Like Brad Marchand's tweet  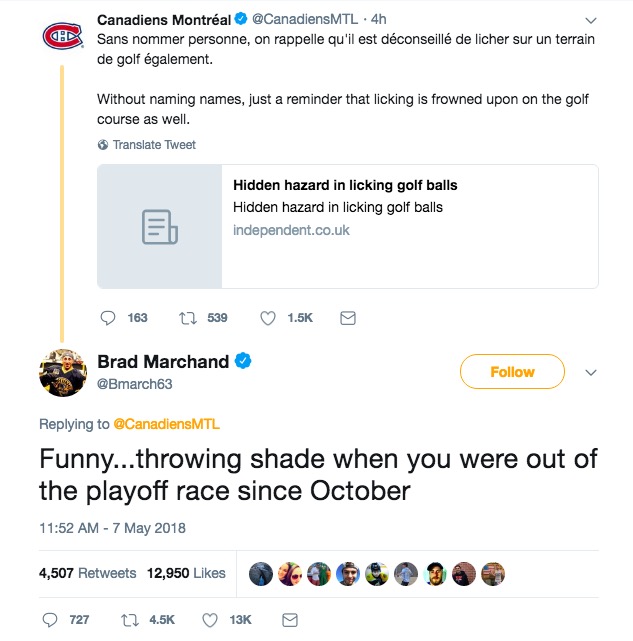pyautogui.click(x=211, y=620)
